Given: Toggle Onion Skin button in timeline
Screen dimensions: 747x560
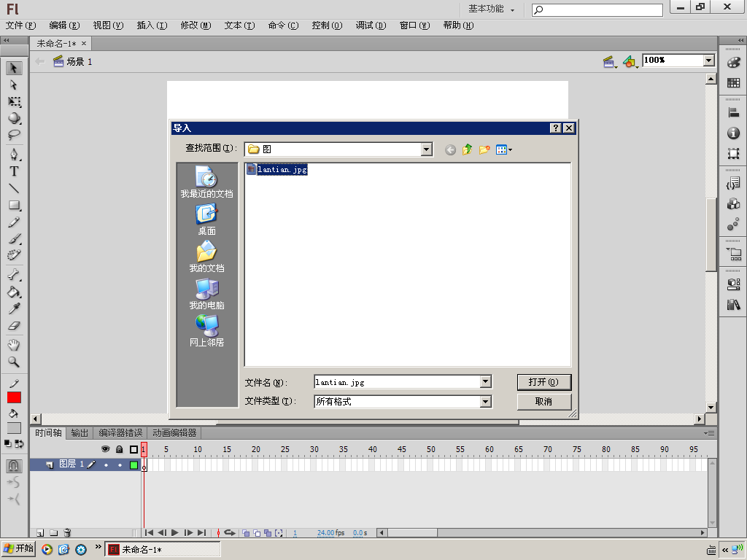Looking at the screenshot, I should [x=247, y=533].
